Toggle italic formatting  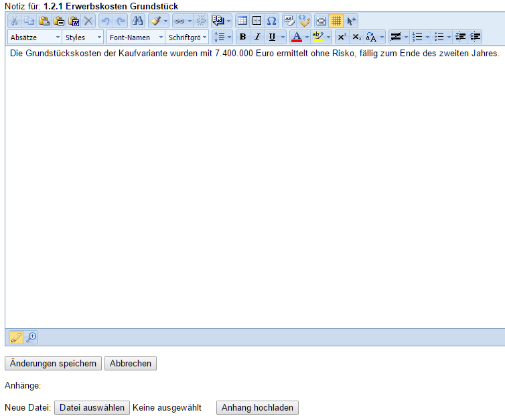click(257, 37)
